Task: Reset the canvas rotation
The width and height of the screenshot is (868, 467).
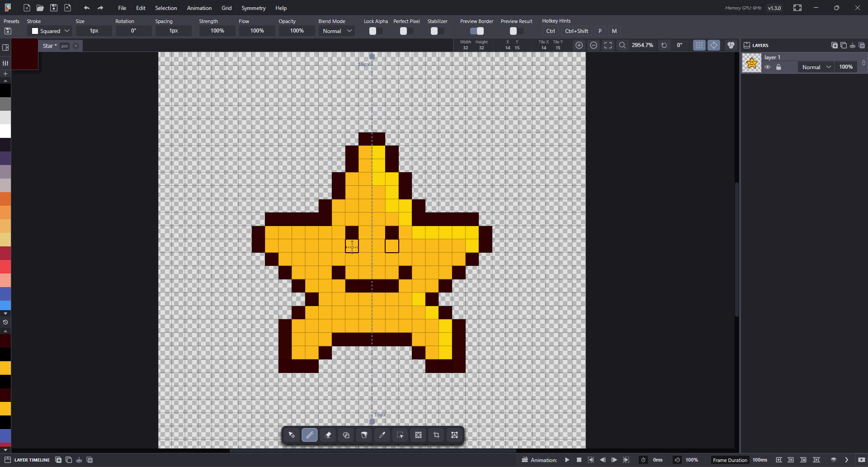Action: coord(664,45)
